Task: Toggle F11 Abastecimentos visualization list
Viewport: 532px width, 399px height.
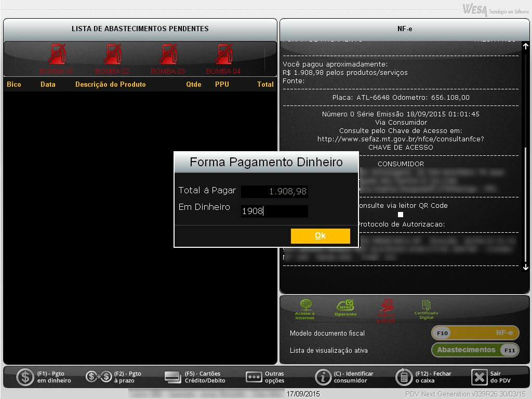Action: [x=475, y=350]
